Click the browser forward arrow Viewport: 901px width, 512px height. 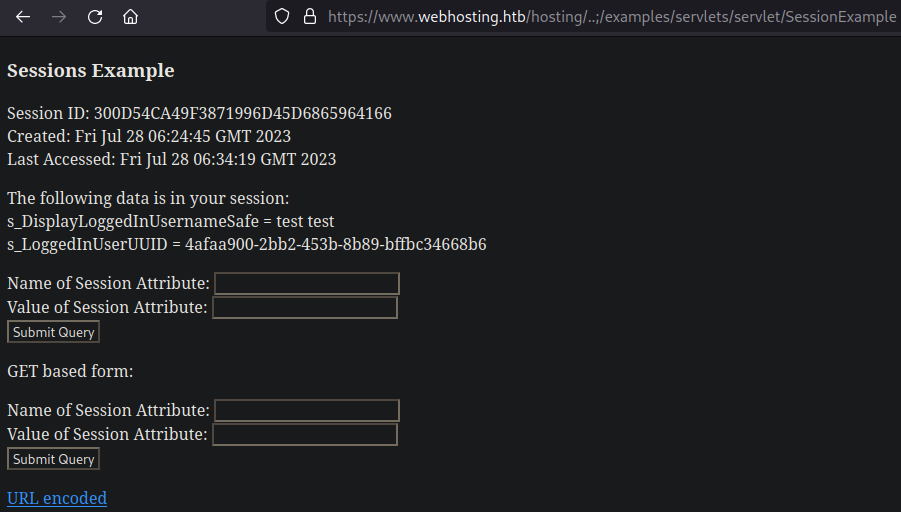59,17
